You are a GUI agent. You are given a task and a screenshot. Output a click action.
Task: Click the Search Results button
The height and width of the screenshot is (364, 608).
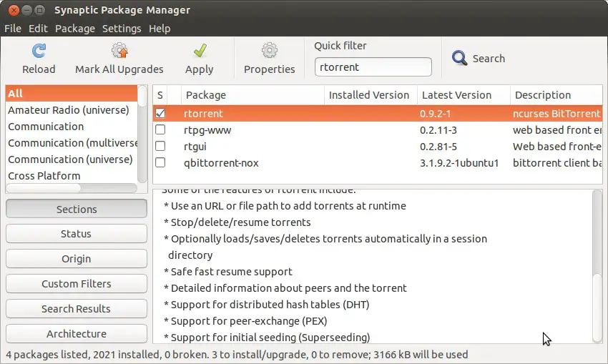tap(77, 308)
